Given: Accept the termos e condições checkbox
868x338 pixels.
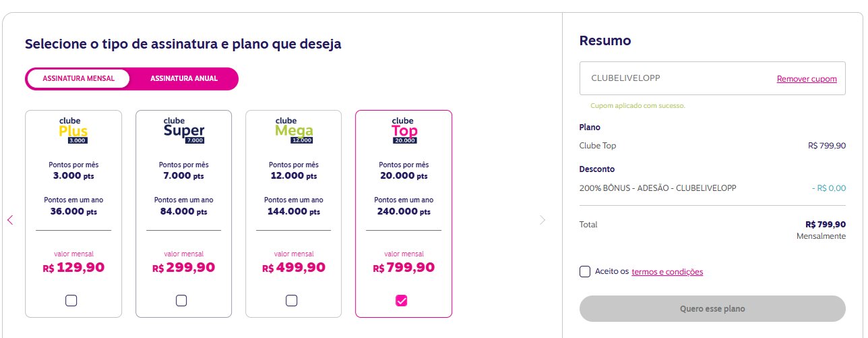Looking at the screenshot, I should 585,271.
